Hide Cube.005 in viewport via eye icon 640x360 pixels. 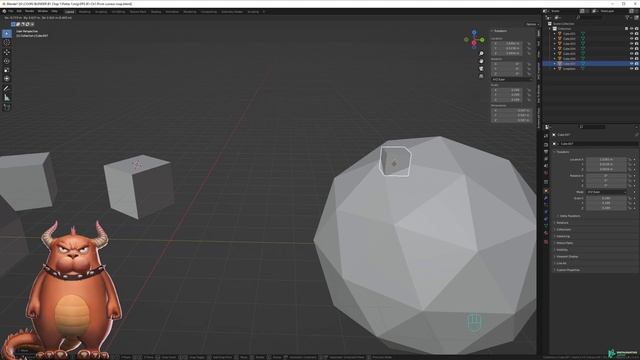click(x=631, y=53)
